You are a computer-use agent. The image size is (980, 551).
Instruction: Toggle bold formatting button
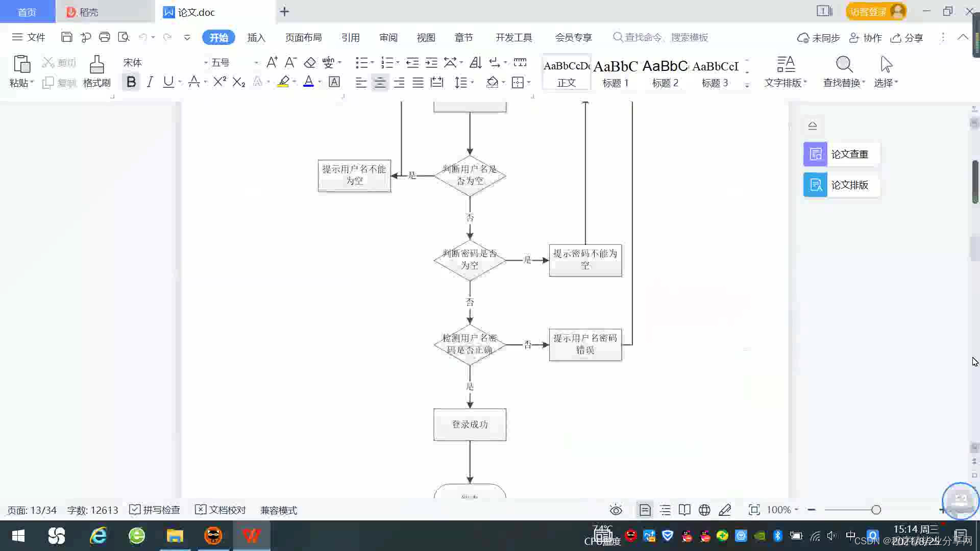tap(131, 82)
